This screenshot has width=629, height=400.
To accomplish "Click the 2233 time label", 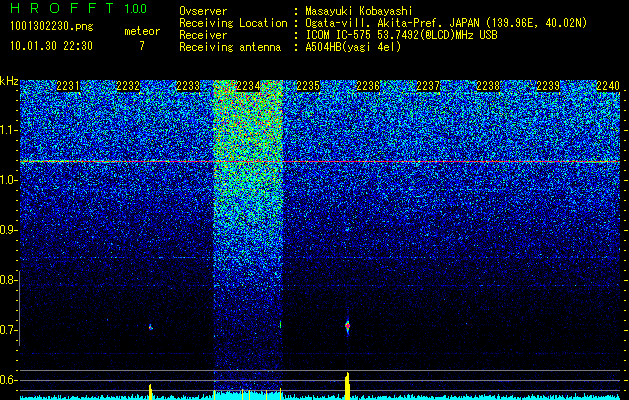I will pyautogui.click(x=188, y=86).
